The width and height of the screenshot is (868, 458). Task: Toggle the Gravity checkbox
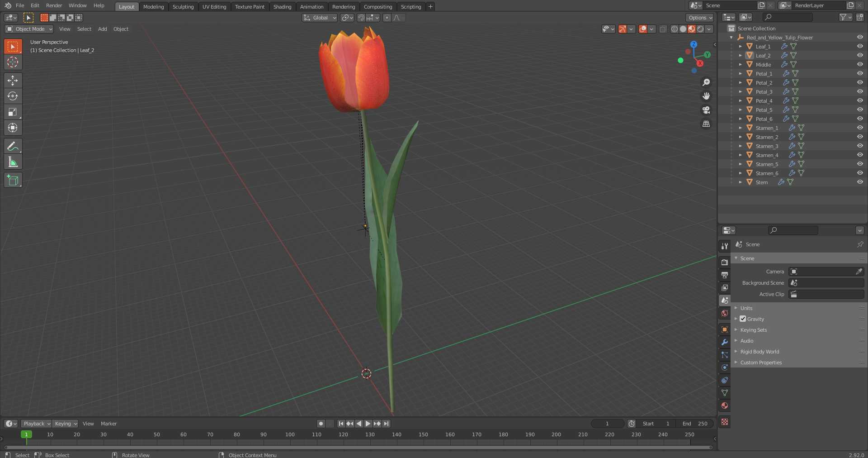pyautogui.click(x=743, y=319)
